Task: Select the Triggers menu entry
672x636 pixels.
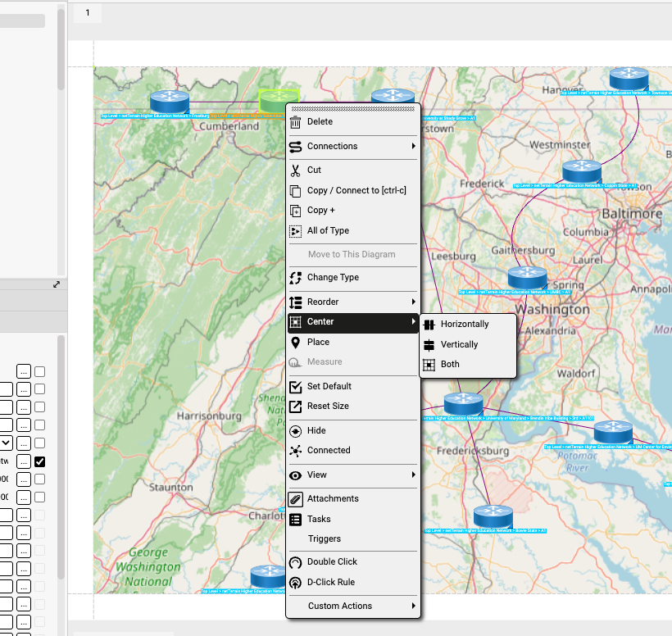Action: [324, 539]
